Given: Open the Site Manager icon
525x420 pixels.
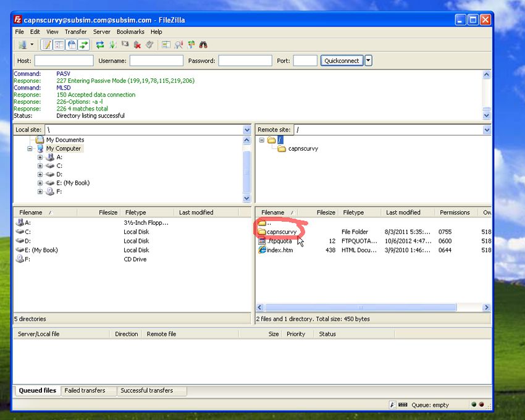Looking at the screenshot, I should point(22,44).
